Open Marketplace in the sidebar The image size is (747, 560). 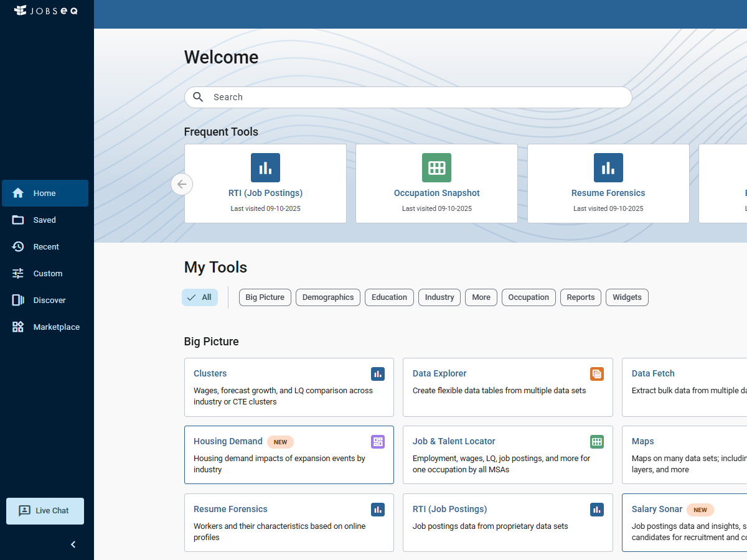[45, 327]
